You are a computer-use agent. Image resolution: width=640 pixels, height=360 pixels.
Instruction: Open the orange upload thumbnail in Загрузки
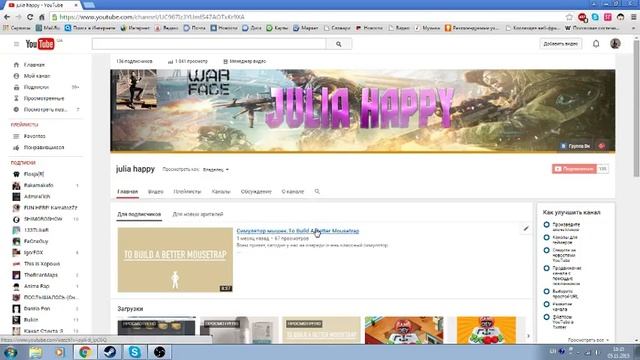click(486, 330)
